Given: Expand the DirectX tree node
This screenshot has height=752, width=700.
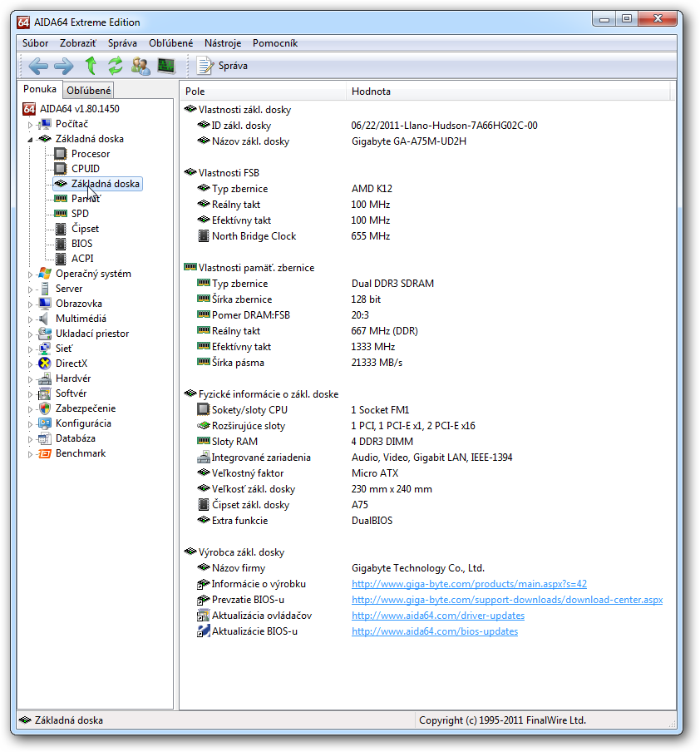Looking at the screenshot, I should [x=30, y=364].
